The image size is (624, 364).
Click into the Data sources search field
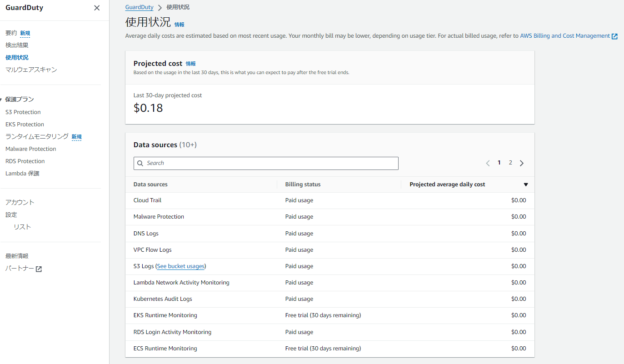266,163
